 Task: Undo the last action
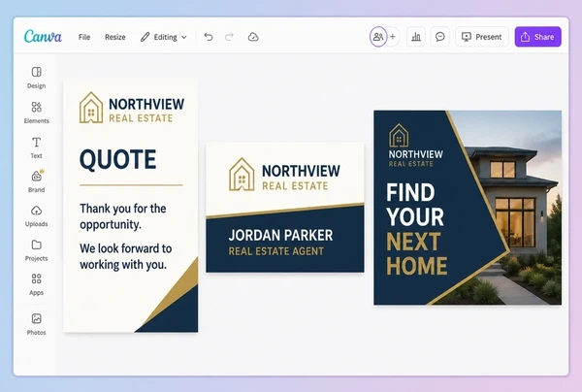[209, 37]
